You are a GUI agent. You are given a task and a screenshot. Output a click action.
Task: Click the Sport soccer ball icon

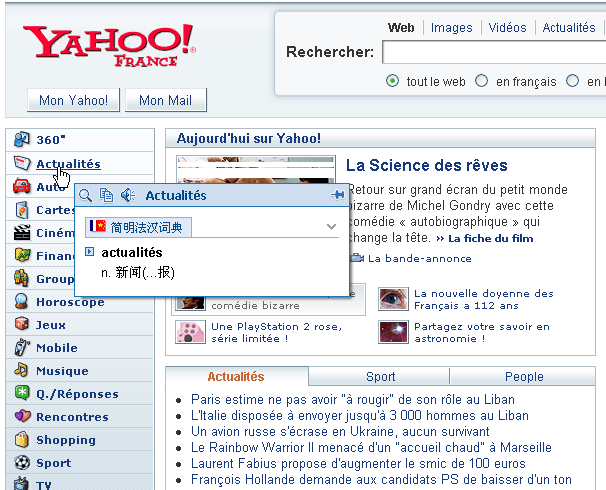coord(22,463)
